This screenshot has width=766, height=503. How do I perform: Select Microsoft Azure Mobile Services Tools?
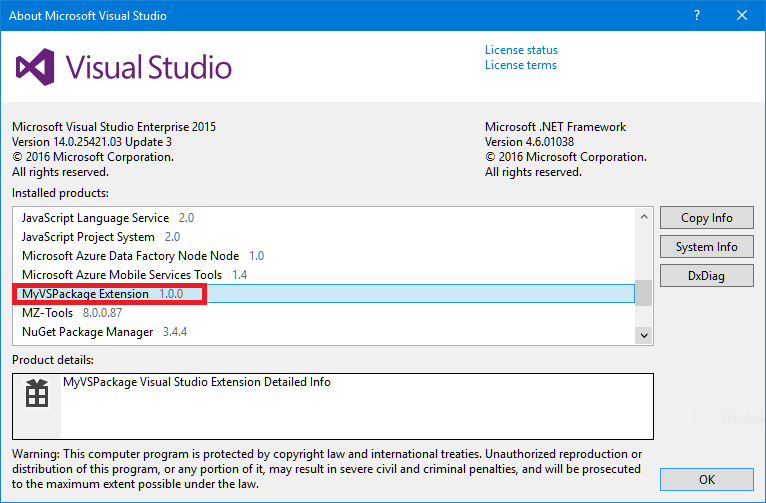click(324, 275)
